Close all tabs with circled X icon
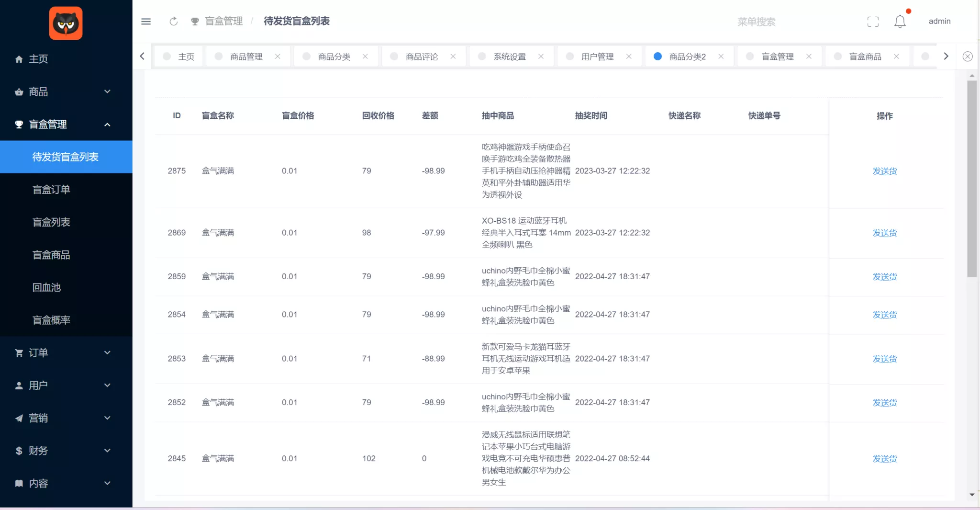This screenshot has height=510, width=980. coord(967,57)
